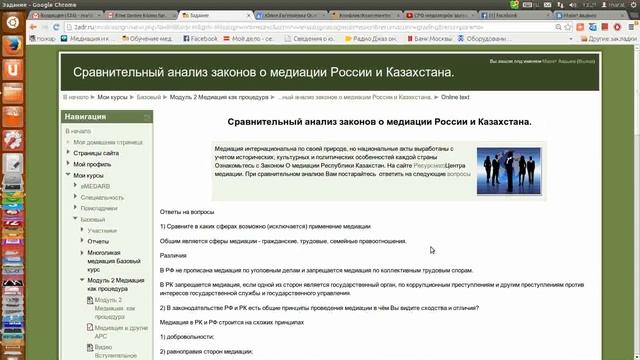Screen dimensions: 640x360
Task: Collapse the Мои курсы tree node
Action: 68,175
